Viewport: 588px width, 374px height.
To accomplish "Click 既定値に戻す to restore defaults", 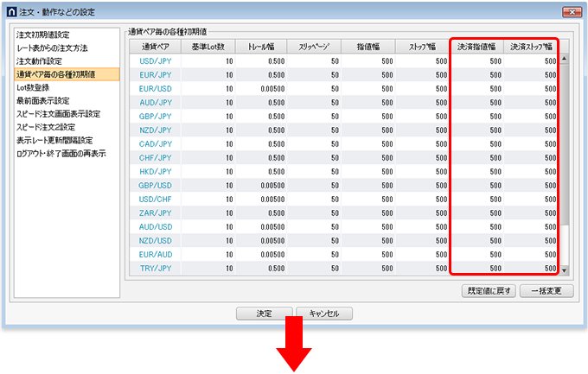I will click(488, 292).
